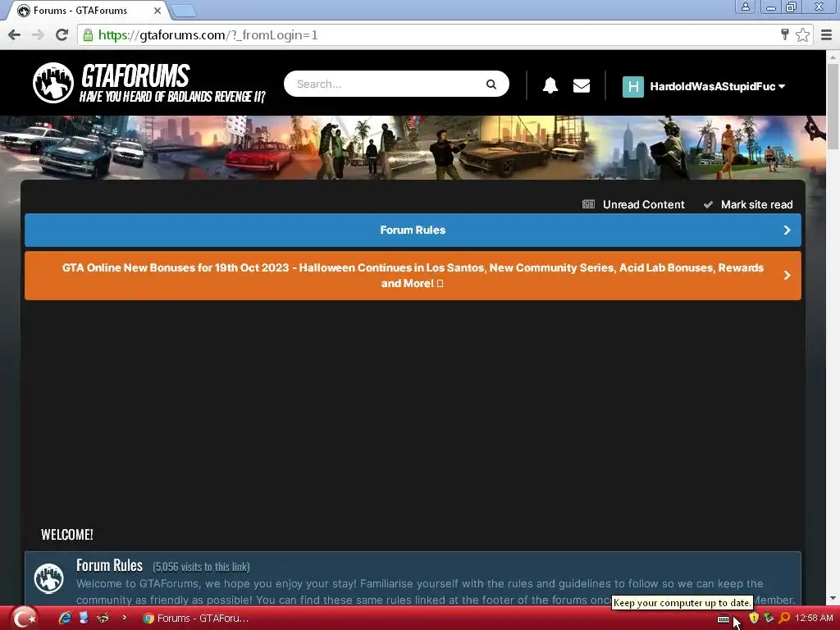Click the 12:58 AM taskbar clock
The image size is (840, 630).
pos(814,618)
